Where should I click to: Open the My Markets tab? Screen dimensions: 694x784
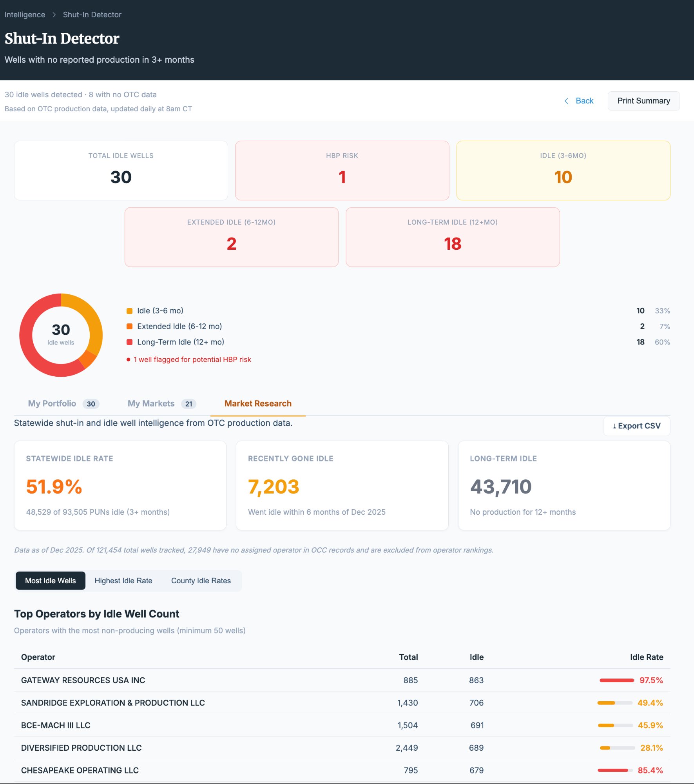[x=151, y=403]
